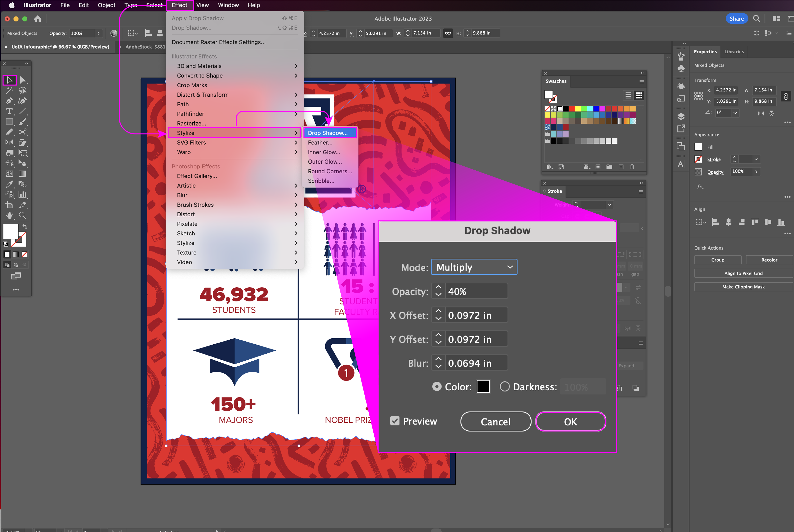Image resolution: width=794 pixels, height=532 pixels.
Task: Select the Type tool
Action: click(x=9, y=111)
